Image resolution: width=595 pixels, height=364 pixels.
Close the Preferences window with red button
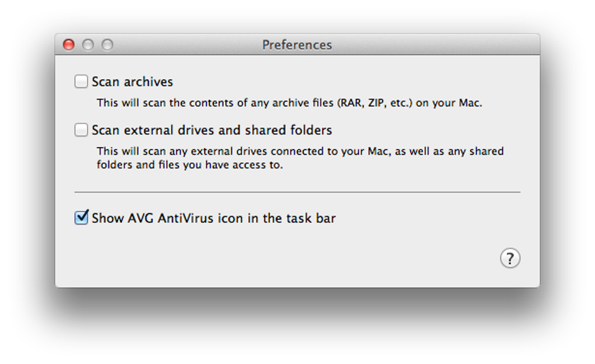tap(69, 45)
